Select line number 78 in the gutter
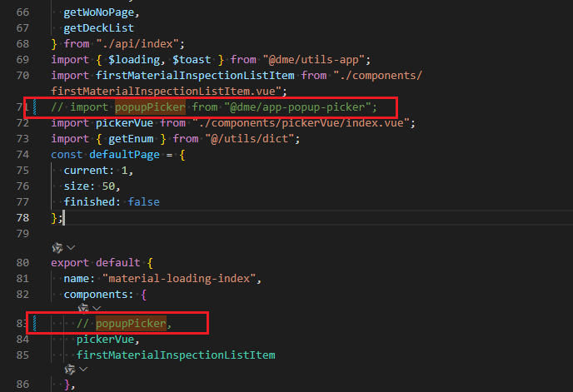The height and width of the screenshot is (392, 573). pyautogui.click(x=23, y=217)
